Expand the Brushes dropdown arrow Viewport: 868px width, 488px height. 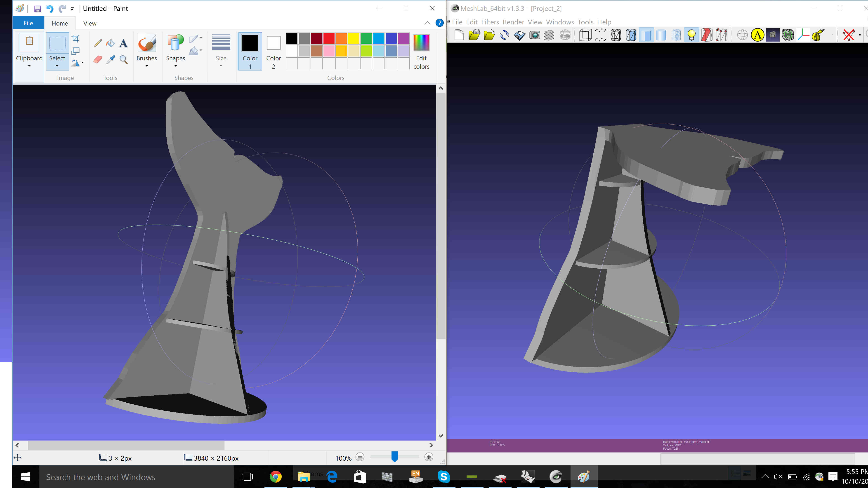coord(146,66)
